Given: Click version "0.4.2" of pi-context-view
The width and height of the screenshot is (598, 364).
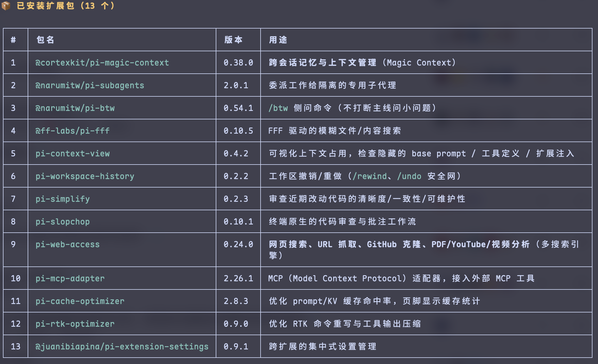Looking at the screenshot, I should pos(236,153).
